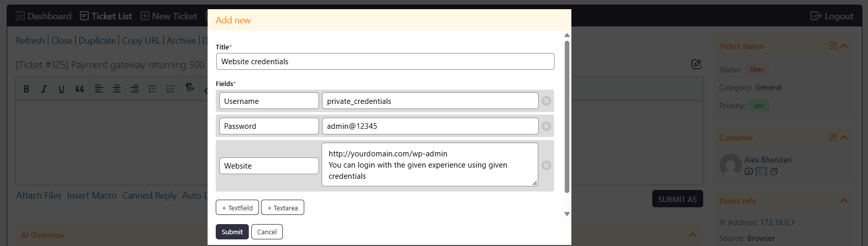Add a new Textfield row
Screen dimensions: 868x246
[237, 208]
